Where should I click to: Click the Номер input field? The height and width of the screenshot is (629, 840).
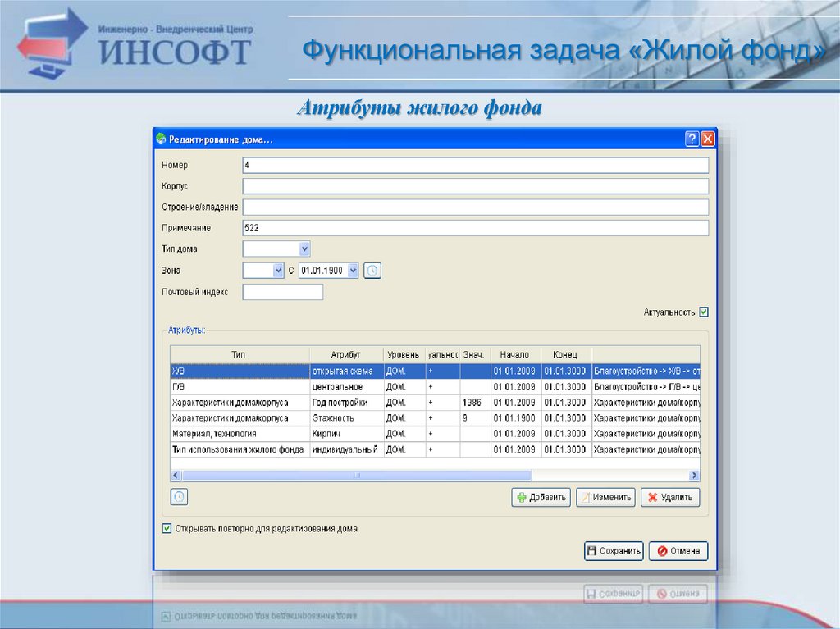[x=475, y=165]
